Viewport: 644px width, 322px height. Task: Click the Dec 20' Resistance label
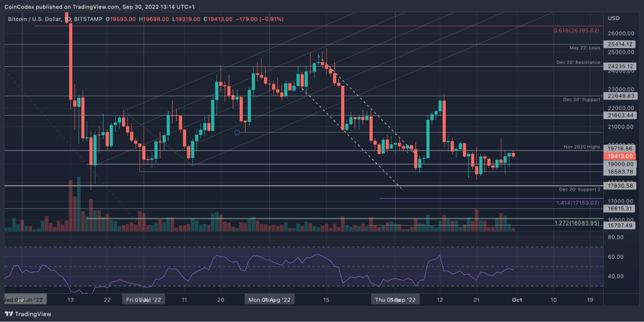coord(578,62)
